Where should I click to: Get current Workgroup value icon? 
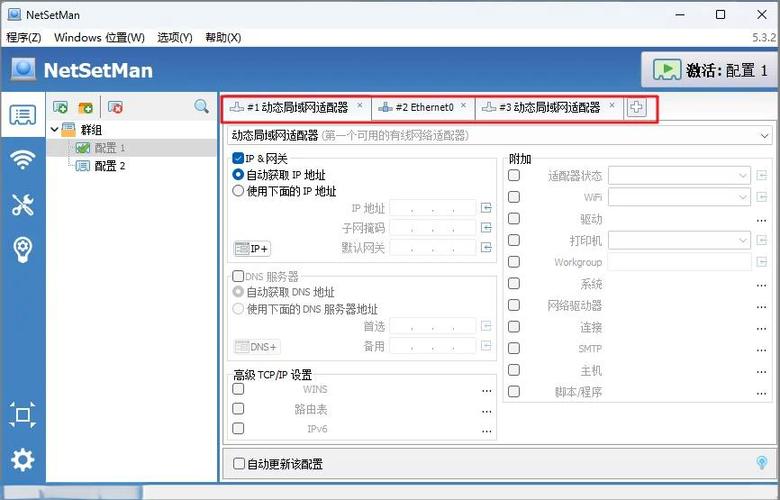point(761,262)
